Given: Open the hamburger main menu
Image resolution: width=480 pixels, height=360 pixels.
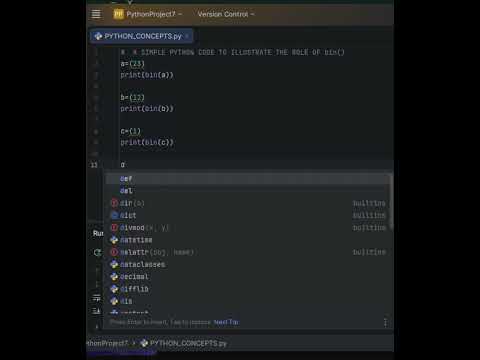Looking at the screenshot, I should [96, 14].
